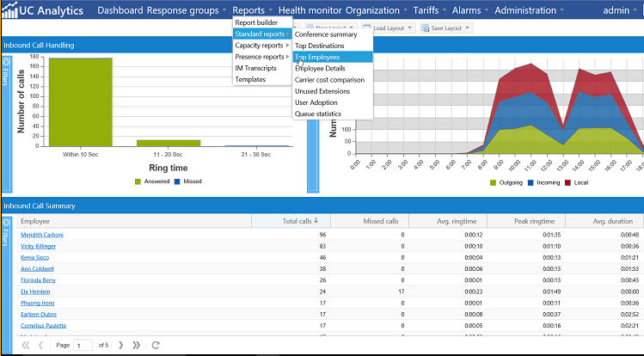Go to last page icon
This screenshot has width=644, height=356.
click(137, 345)
